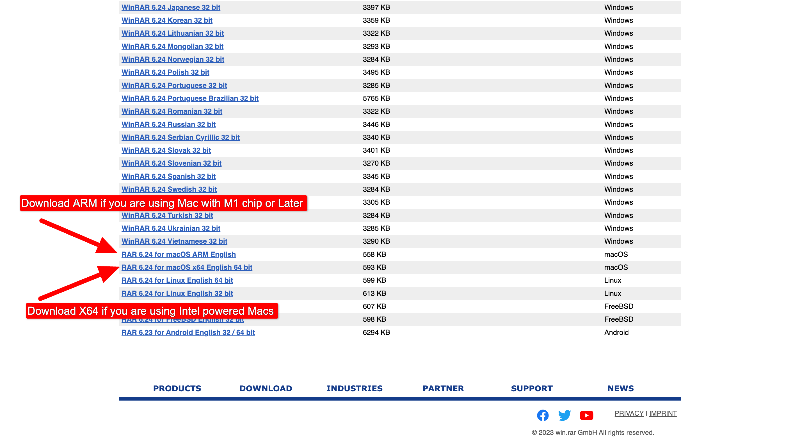This screenshot has width=800, height=439.
Task: Download WinRAR 6.24 Slovak 32 bit
Action: [166, 151]
